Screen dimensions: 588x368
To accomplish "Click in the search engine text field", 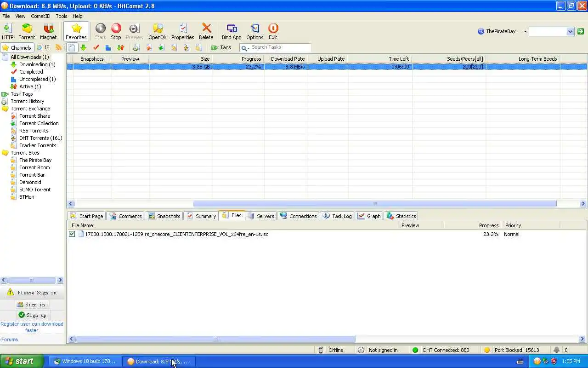I will pos(548,31).
